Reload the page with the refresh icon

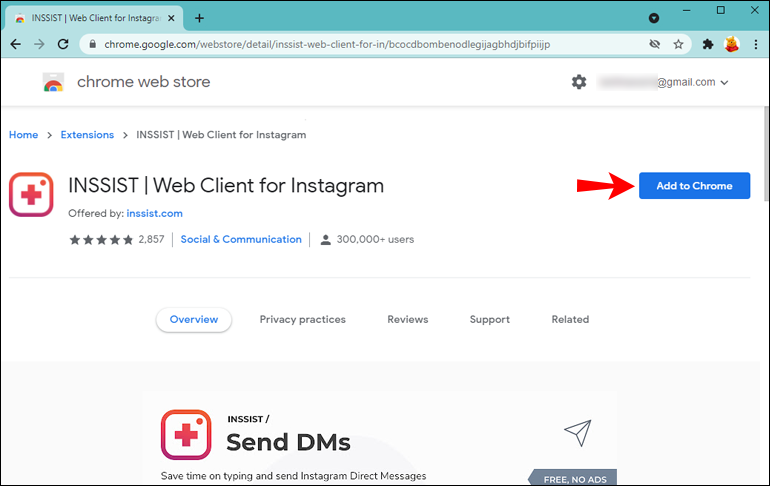pyautogui.click(x=63, y=44)
